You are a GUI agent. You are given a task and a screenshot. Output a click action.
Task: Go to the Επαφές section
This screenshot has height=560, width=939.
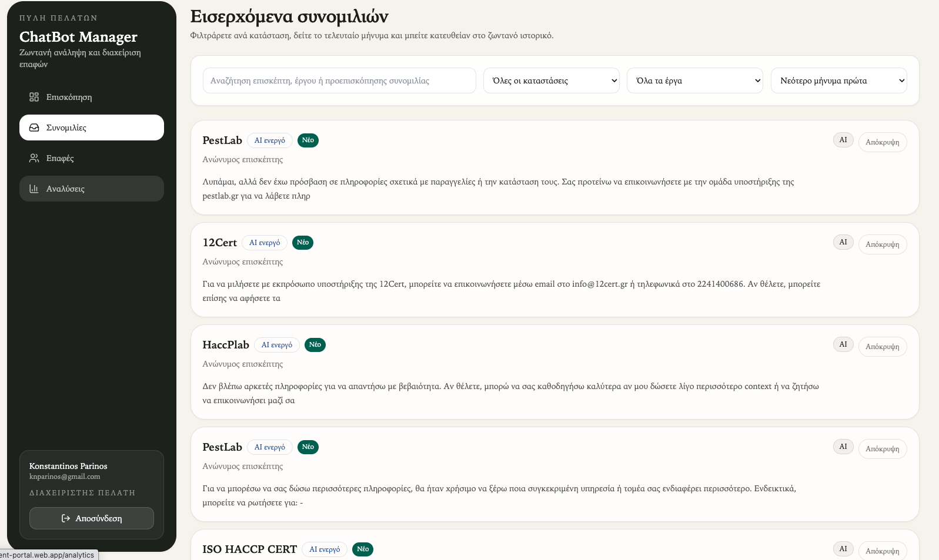[92, 158]
